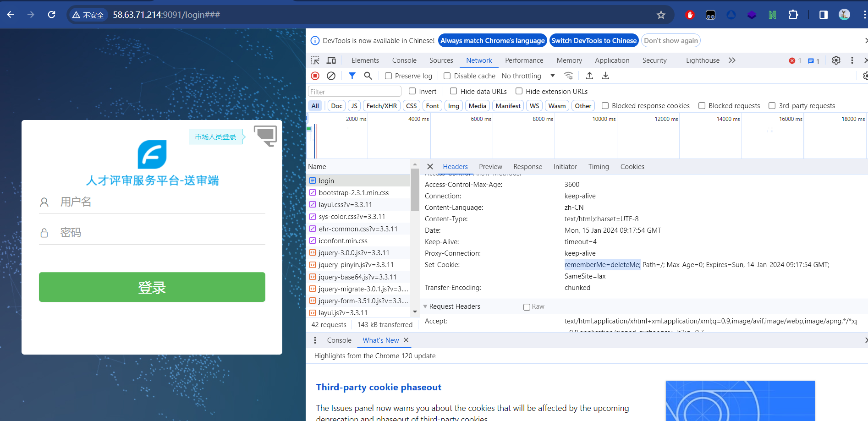Click Switch DevTools to Chinese
Viewport: 868px width, 421px height.
(594, 41)
